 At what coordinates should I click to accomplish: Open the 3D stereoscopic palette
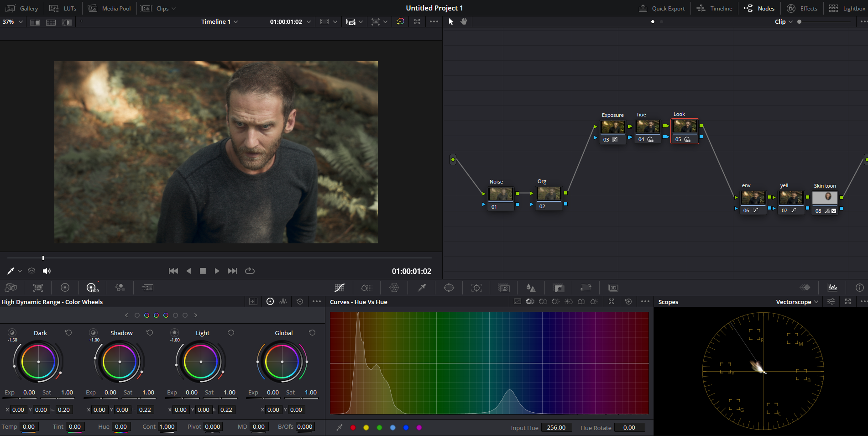click(x=613, y=288)
